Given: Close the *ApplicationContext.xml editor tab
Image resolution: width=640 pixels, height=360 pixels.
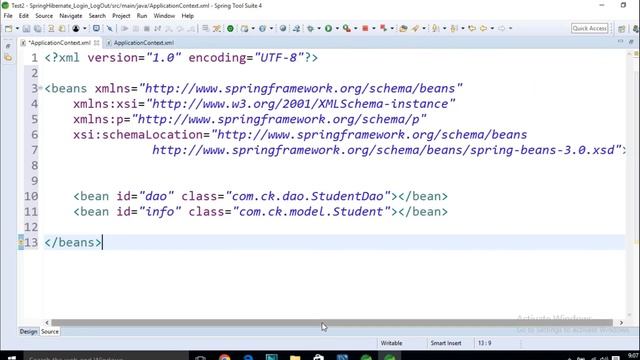Looking at the screenshot, I should point(96,43).
